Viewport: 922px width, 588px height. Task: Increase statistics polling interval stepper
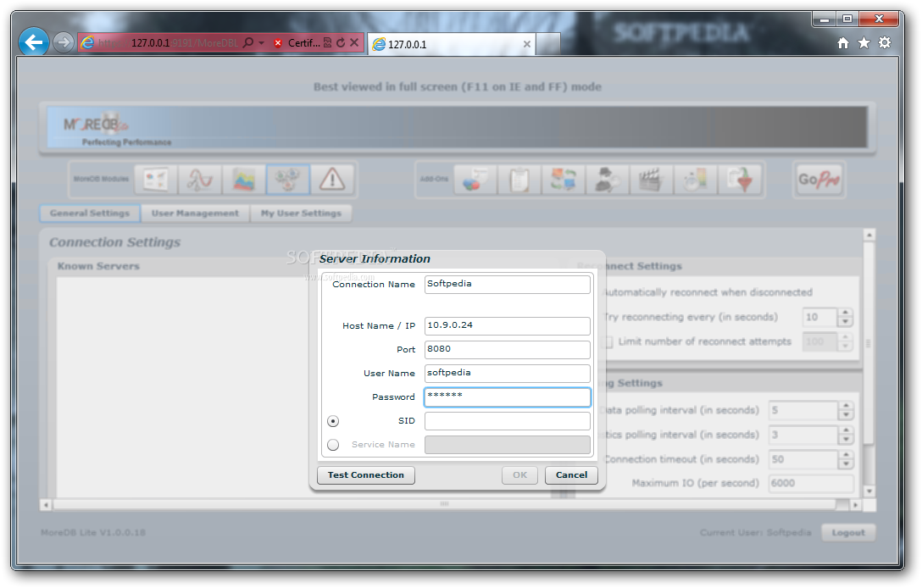point(846,430)
